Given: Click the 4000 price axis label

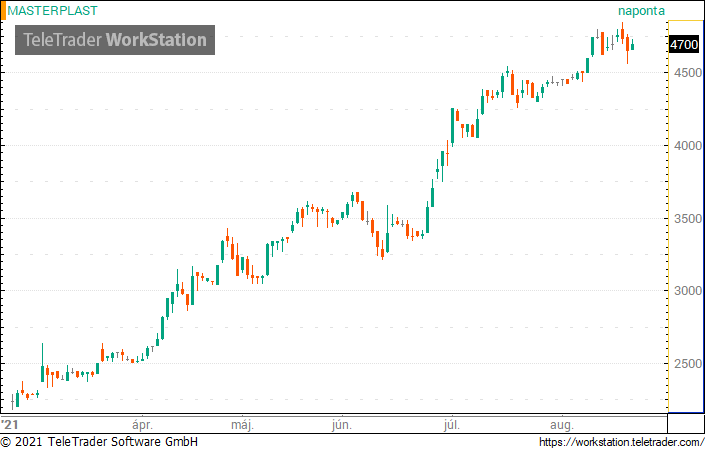Looking at the screenshot, I should point(688,146).
